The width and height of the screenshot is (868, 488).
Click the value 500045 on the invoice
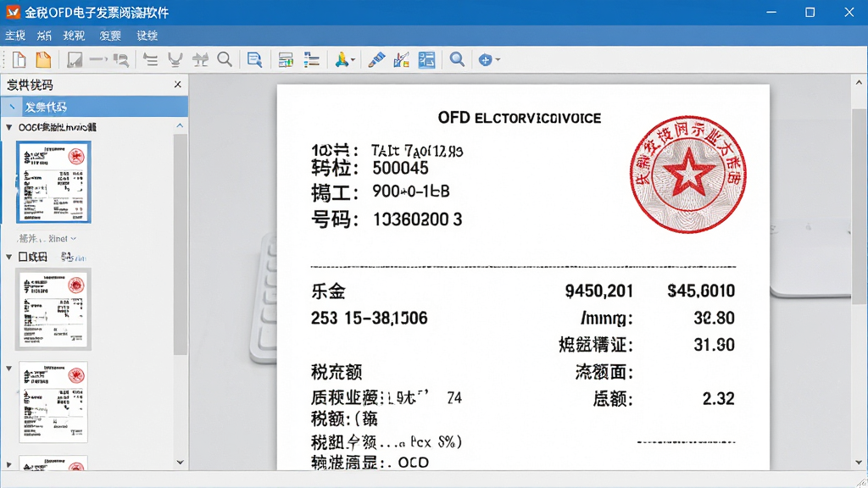pyautogui.click(x=400, y=169)
